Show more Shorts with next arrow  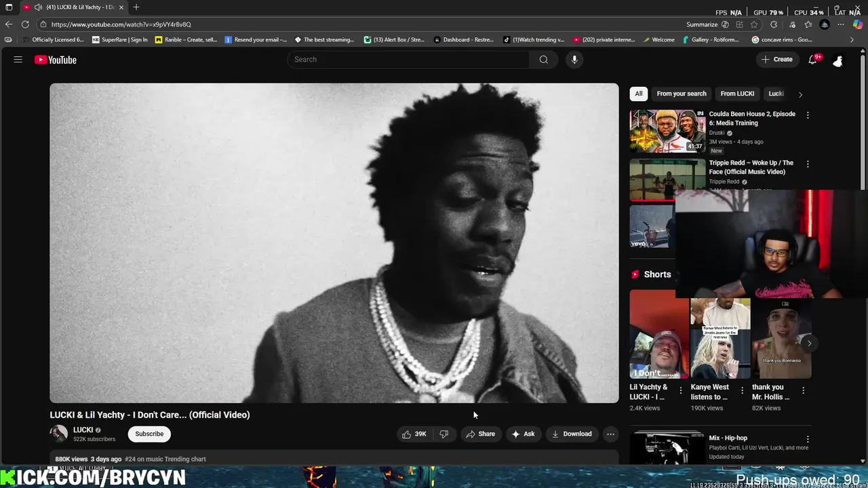(809, 343)
